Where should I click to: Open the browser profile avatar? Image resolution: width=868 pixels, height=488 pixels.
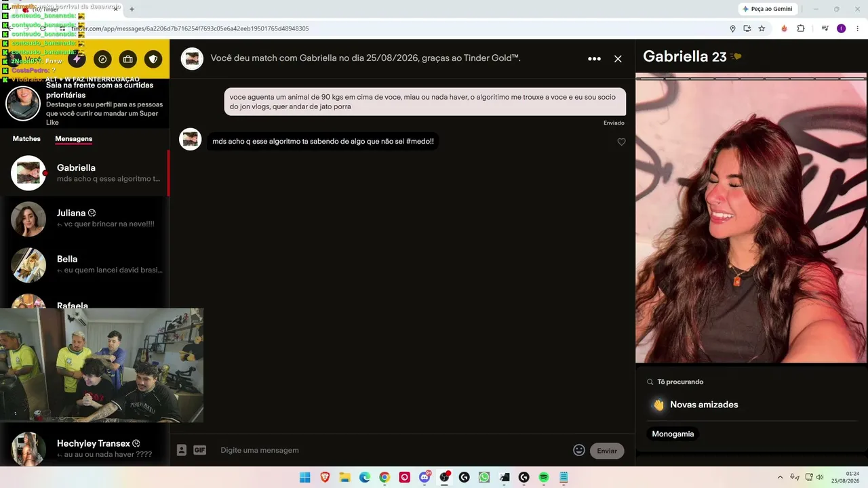841,28
